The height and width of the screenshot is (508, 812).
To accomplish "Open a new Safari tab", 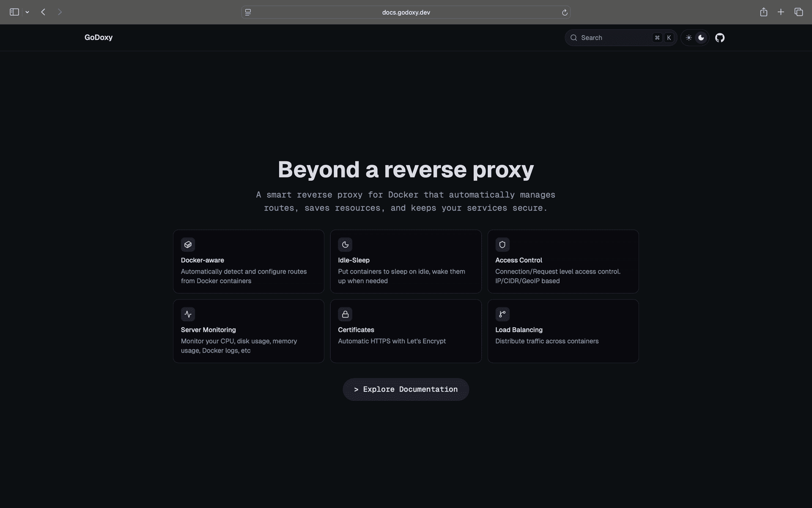I will coord(781,12).
